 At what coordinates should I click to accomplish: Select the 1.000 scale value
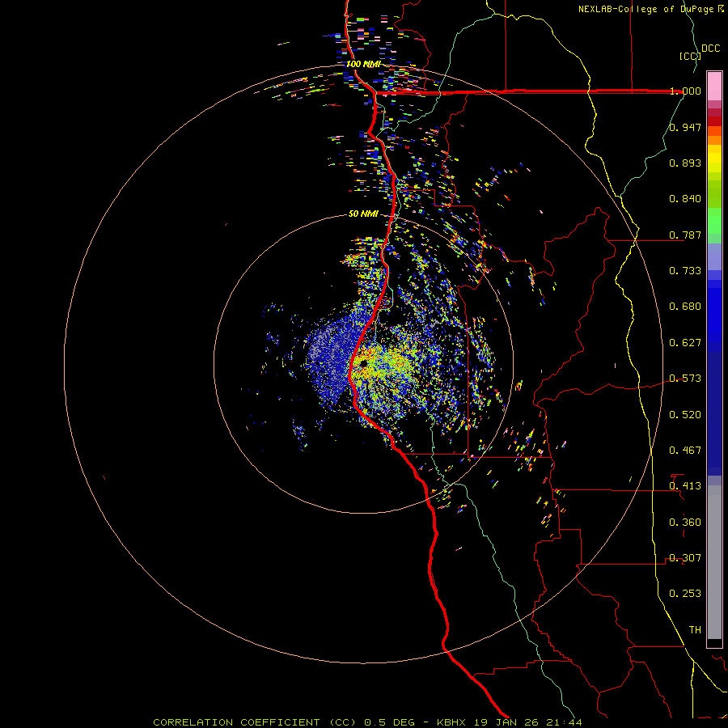click(x=685, y=91)
